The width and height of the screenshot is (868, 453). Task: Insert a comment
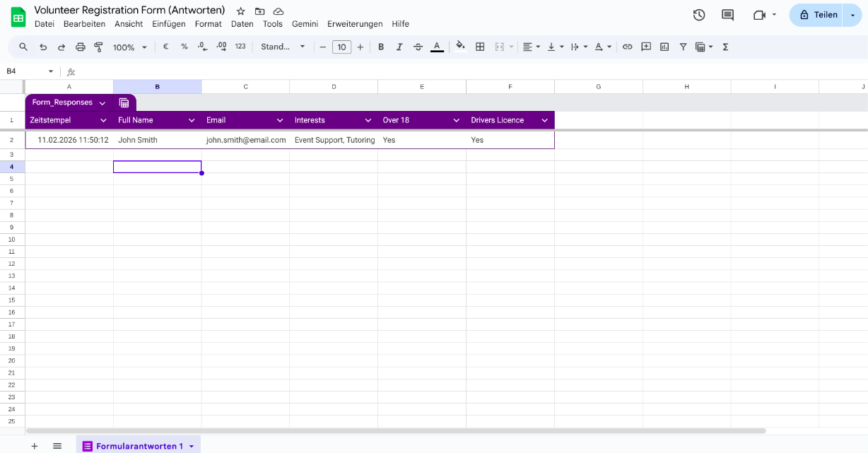(x=646, y=47)
